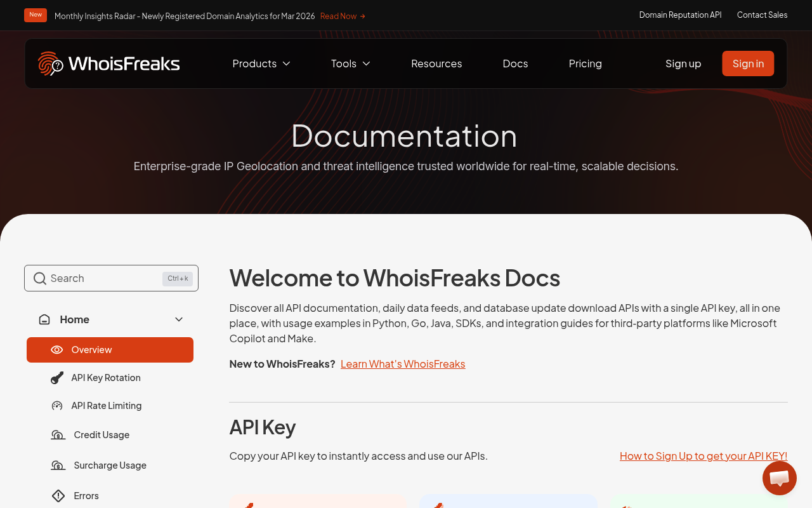
Task: Open API Rate Limiting in sidebar
Action: (x=107, y=406)
